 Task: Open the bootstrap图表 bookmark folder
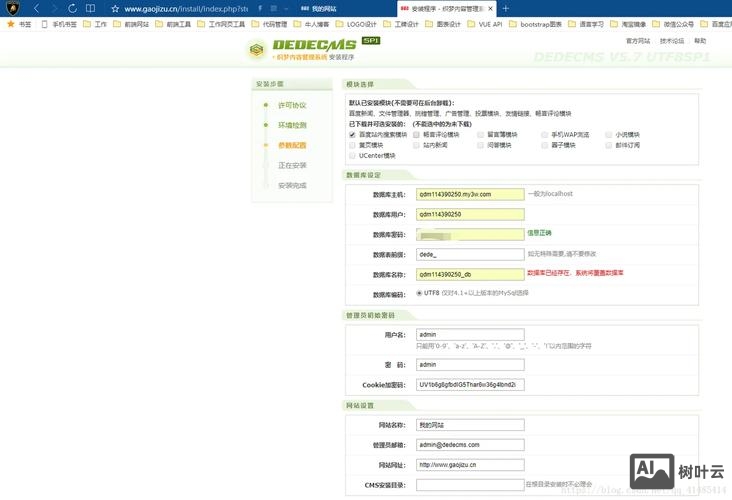coord(535,24)
